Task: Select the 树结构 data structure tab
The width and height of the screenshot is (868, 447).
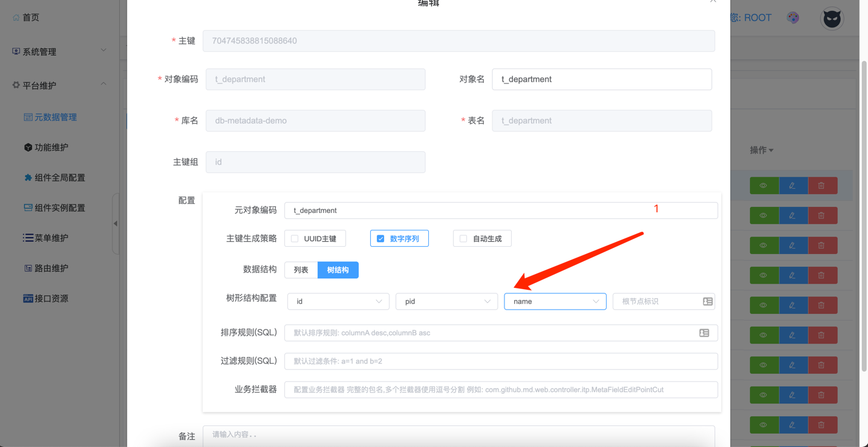Action: pos(338,270)
